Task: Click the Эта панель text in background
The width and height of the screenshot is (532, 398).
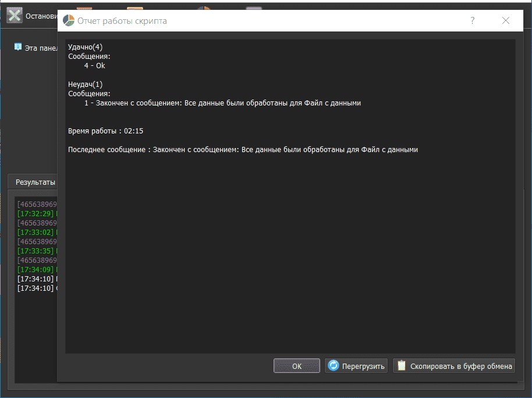Action: (x=41, y=48)
